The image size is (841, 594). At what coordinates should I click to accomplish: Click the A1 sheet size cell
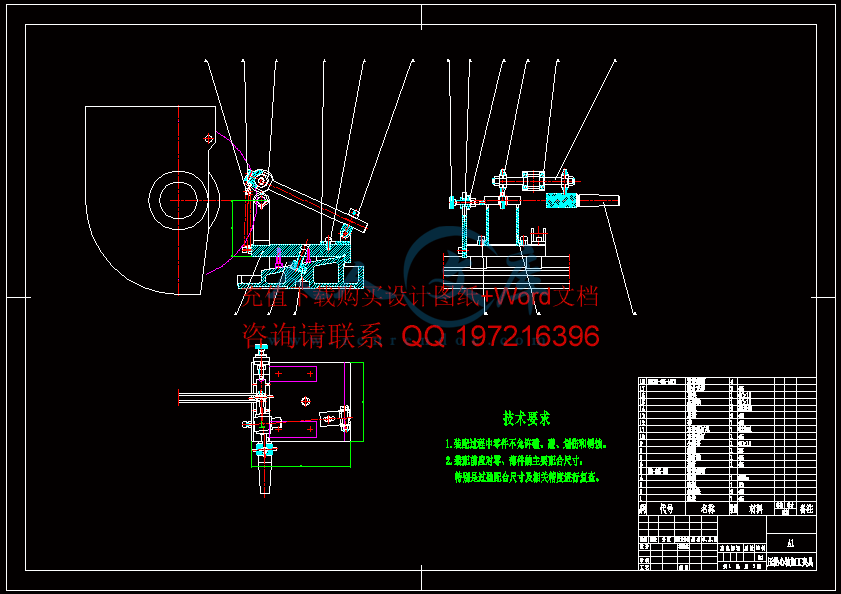(x=791, y=543)
